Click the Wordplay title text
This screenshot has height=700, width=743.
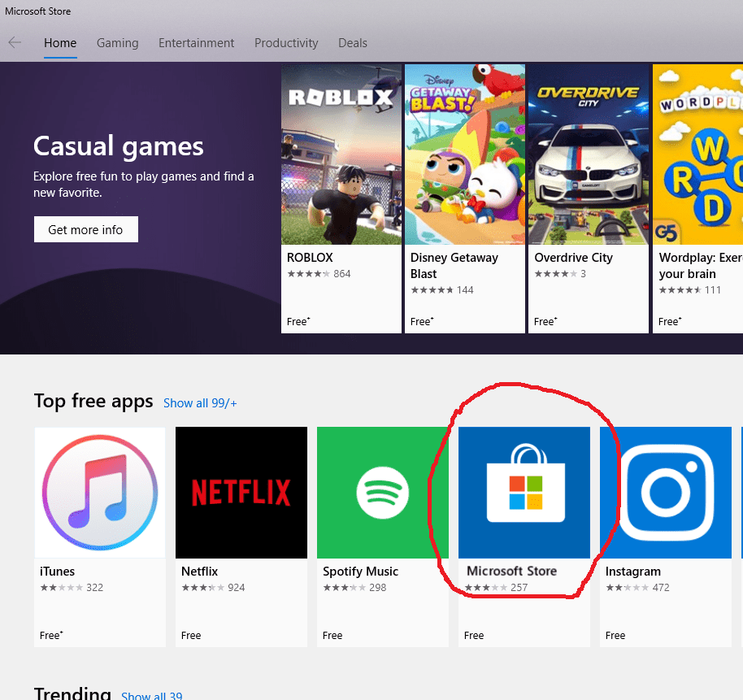pyautogui.click(x=701, y=265)
